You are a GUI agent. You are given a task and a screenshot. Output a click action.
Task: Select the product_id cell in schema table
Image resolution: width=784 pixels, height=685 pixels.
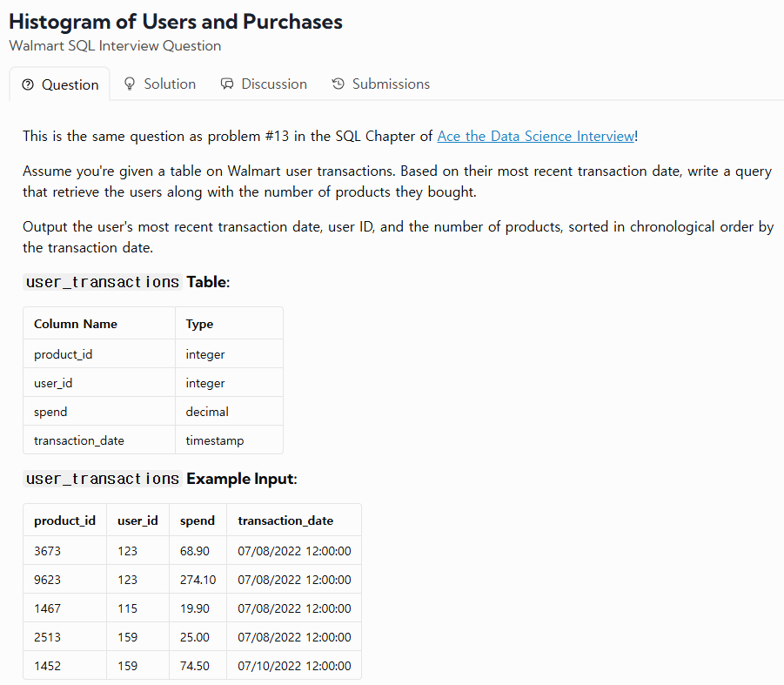click(x=99, y=354)
